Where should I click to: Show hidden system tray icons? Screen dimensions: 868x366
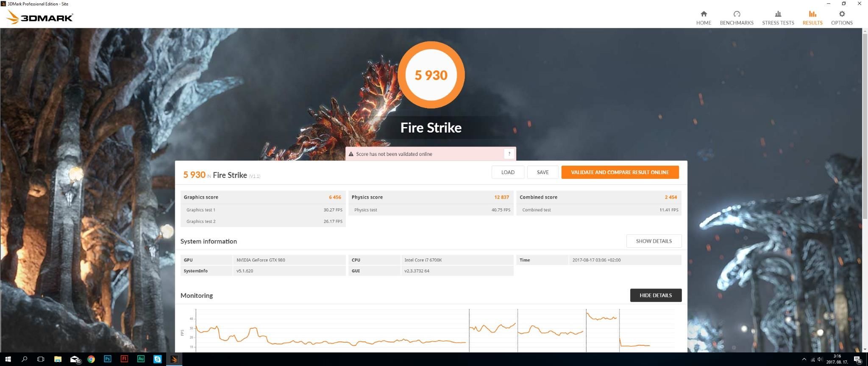804,359
